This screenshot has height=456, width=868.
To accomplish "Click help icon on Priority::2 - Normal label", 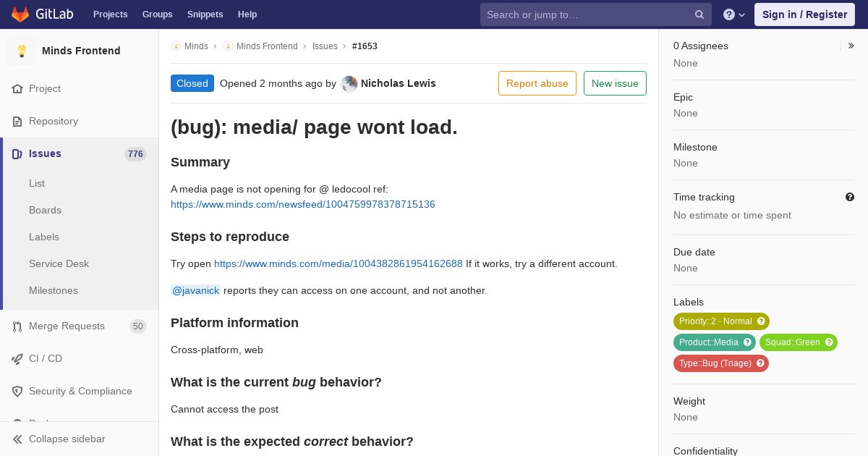I will [761, 321].
